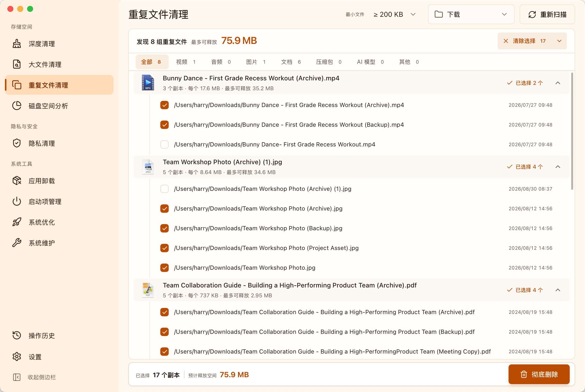Uncheck Team Collaboration Guide (Meeting Copy).pdf checkbox
The image size is (585, 392).
[164, 352]
